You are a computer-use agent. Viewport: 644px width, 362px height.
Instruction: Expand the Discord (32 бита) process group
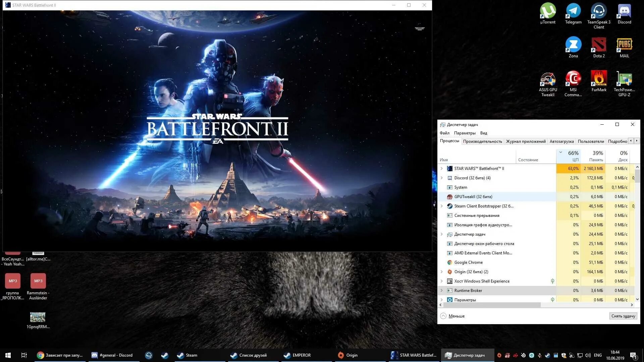coord(442,178)
